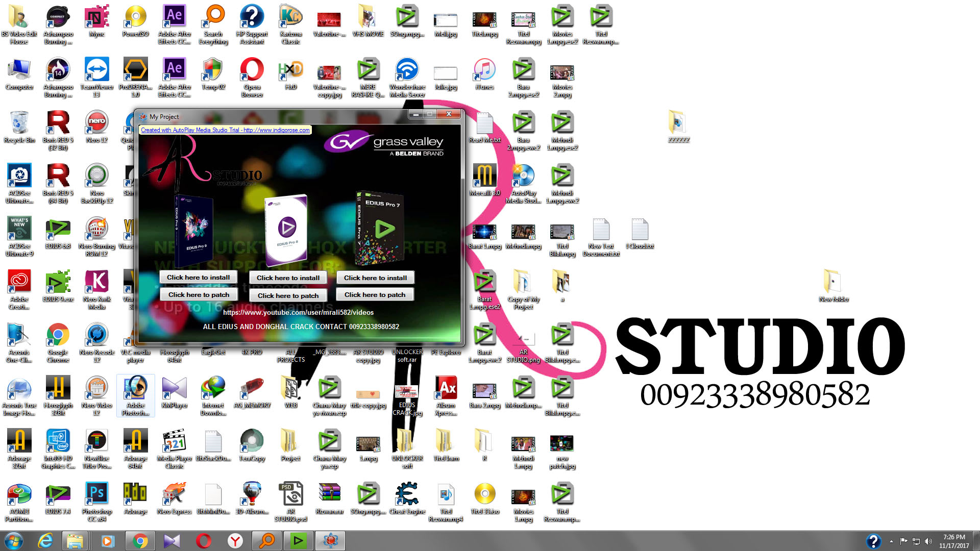Select the AR STUDIO.psd file
The height and width of the screenshot is (551, 980).
click(x=291, y=502)
